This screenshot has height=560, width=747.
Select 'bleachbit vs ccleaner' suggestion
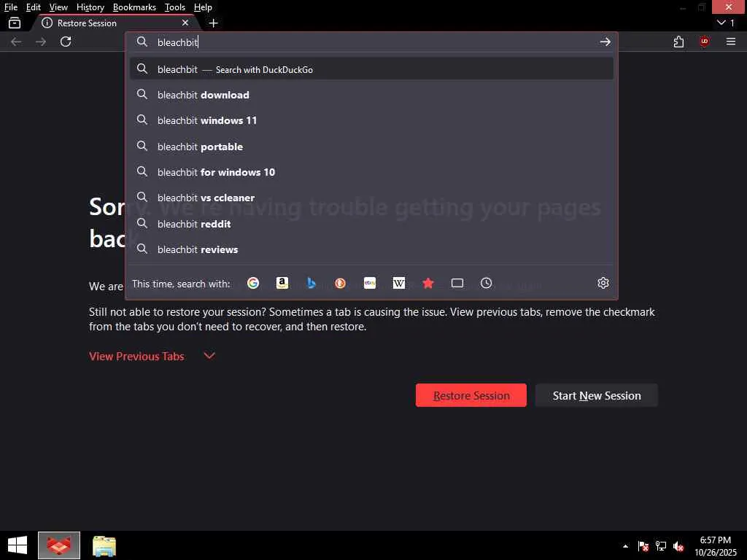pyautogui.click(x=371, y=198)
